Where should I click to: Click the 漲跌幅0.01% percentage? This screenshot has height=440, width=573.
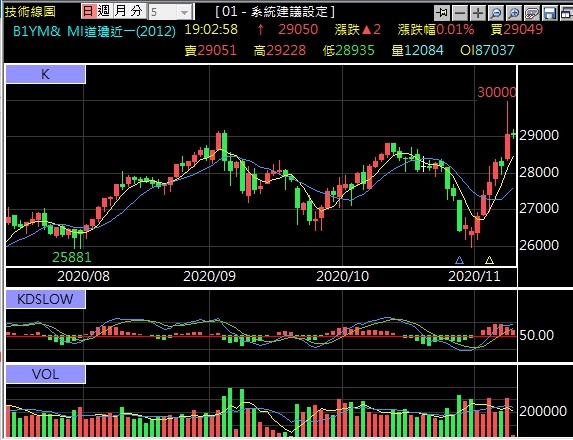pyautogui.click(x=436, y=30)
